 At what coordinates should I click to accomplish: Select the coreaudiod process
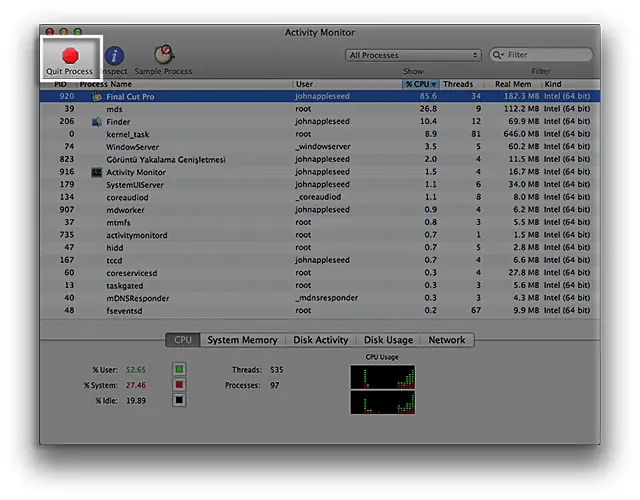pyautogui.click(x=127, y=198)
